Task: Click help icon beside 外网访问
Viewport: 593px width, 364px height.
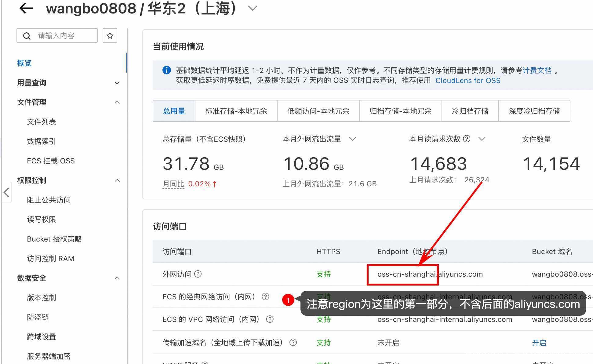Action: 198,274
